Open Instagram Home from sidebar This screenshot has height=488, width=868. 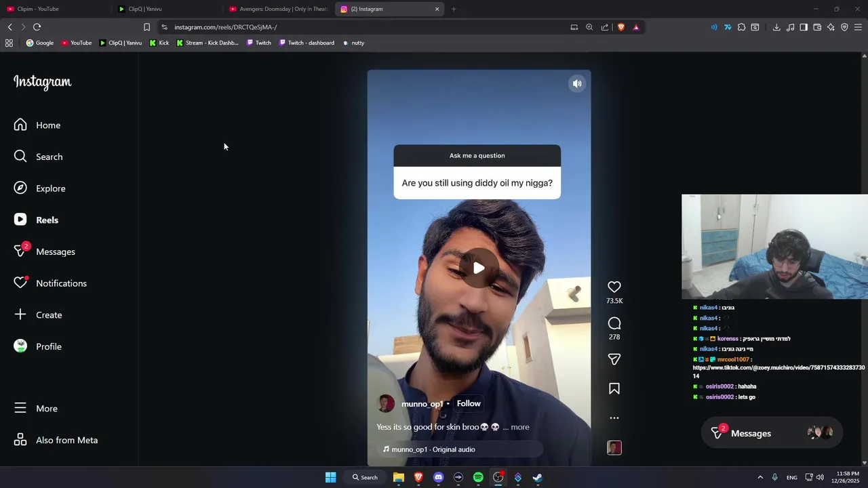38,125
